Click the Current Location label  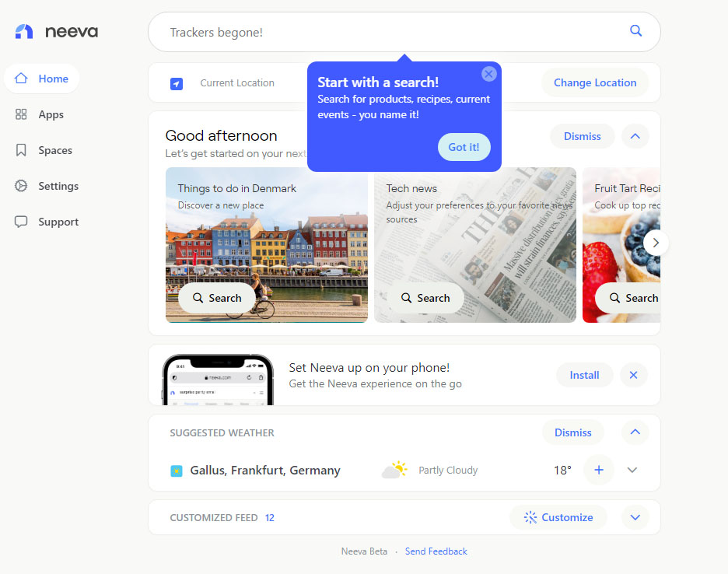(237, 82)
